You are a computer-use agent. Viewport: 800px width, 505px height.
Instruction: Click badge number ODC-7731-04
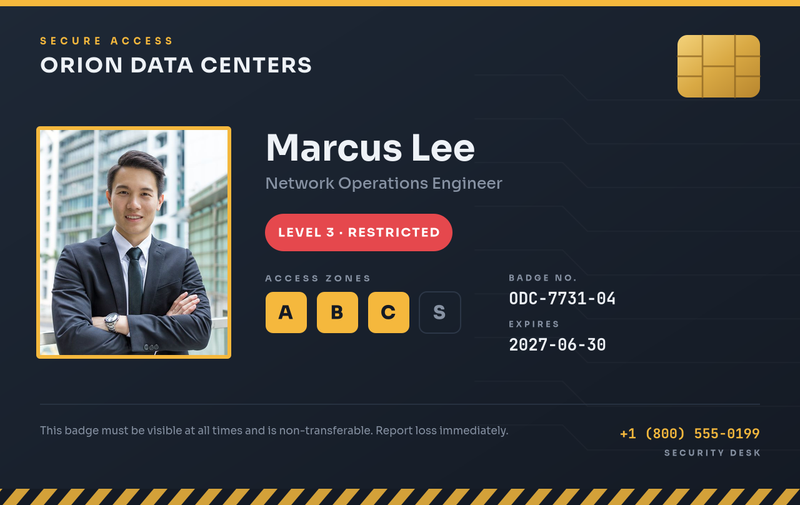tap(562, 298)
